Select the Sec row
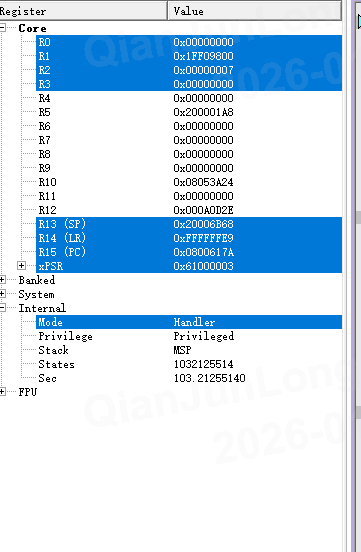Image resolution: width=361 pixels, height=552 pixels. [189, 378]
